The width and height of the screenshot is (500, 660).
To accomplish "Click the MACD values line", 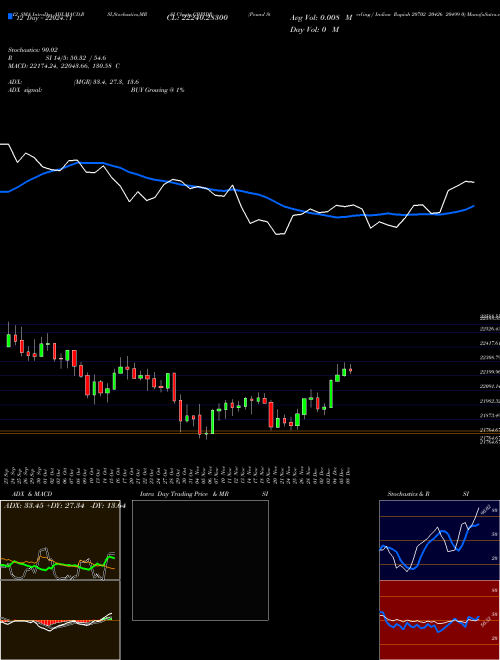I will tap(64, 66).
